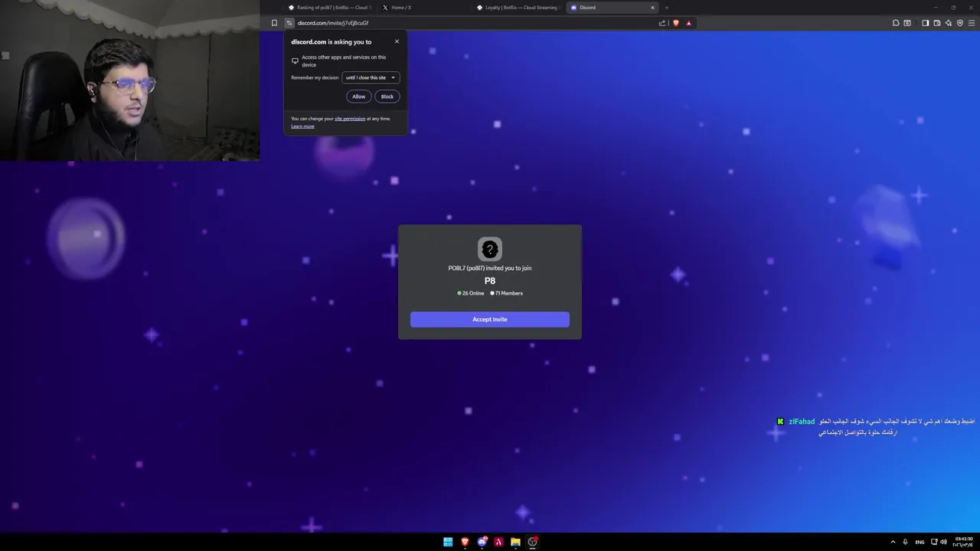Click the Accept Invite button
The image size is (980, 551).
tap(490, 319)
